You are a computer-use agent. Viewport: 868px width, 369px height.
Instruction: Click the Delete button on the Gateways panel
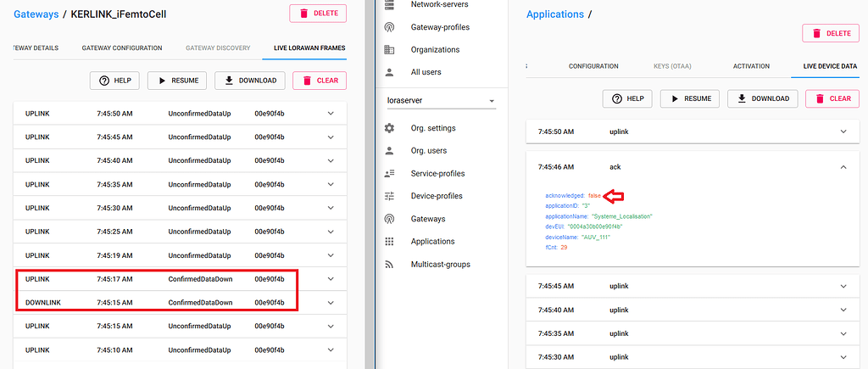[x=318, y=14]
